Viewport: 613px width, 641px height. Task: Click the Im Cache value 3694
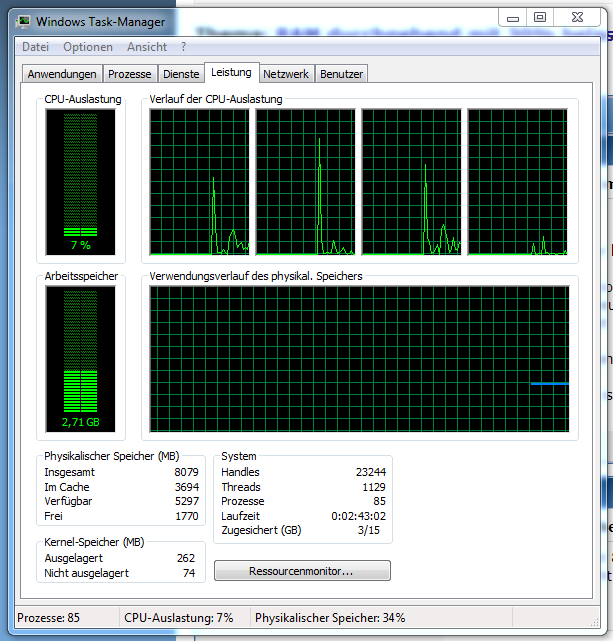[187, 487]
